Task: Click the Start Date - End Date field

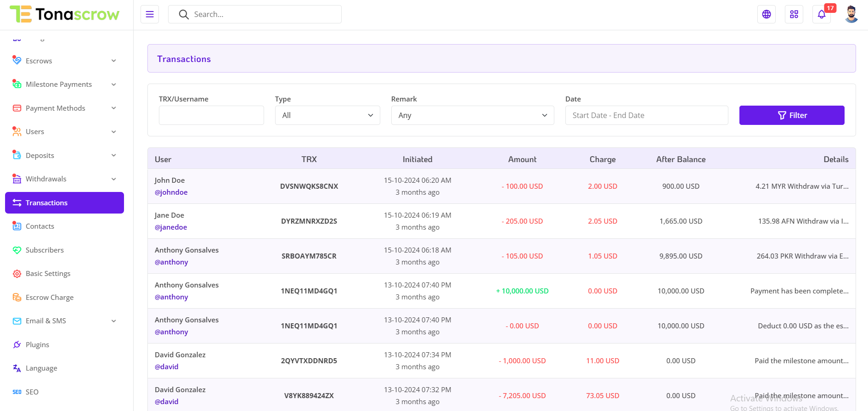Action: coord(646,115)
